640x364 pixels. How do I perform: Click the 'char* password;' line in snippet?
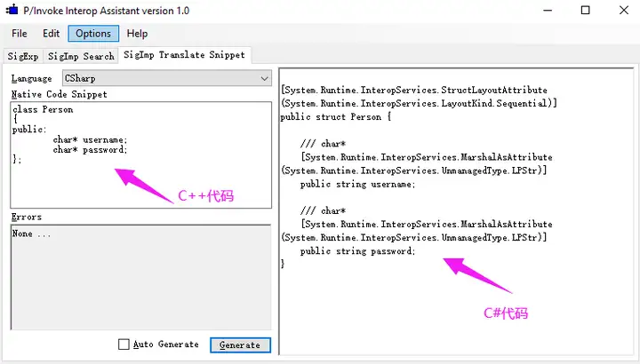point(90,149)
